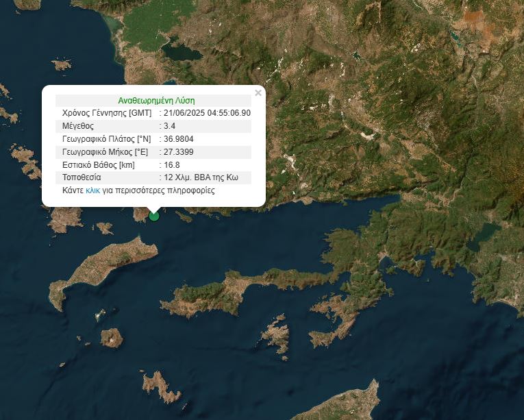The width and height of the screenshot is (524, 420).
Task: Click the 'Αναθεωρημένη Λύση' popup heading
Action: click(156, 100)
